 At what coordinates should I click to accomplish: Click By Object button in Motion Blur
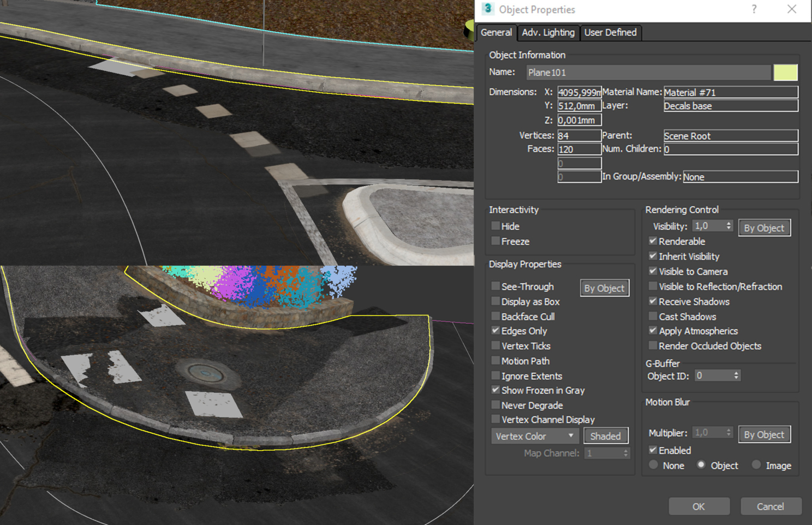click(764, 435)
